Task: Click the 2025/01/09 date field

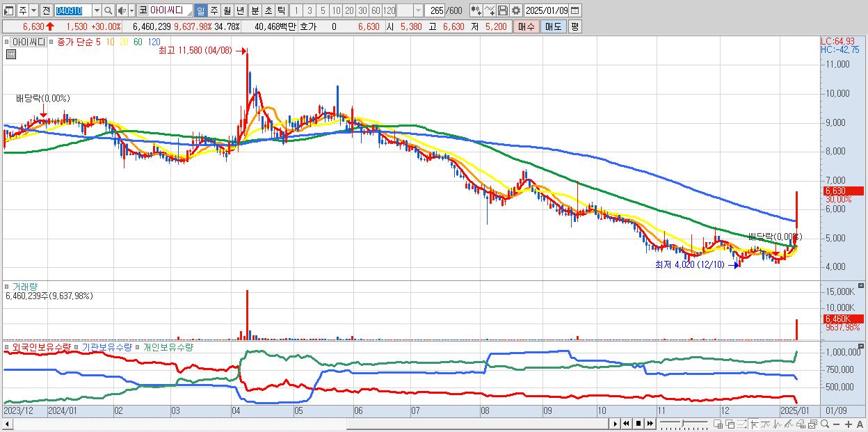Action: 547,10
